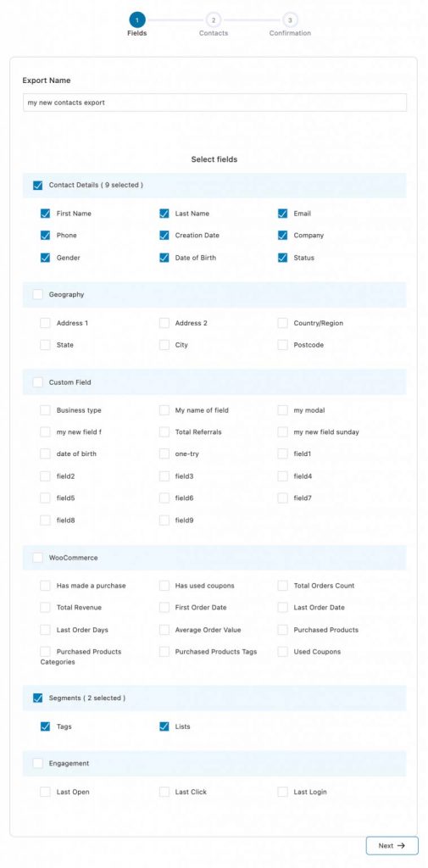
Task: Check the Average Order Value field
Action: coord(164,630)
